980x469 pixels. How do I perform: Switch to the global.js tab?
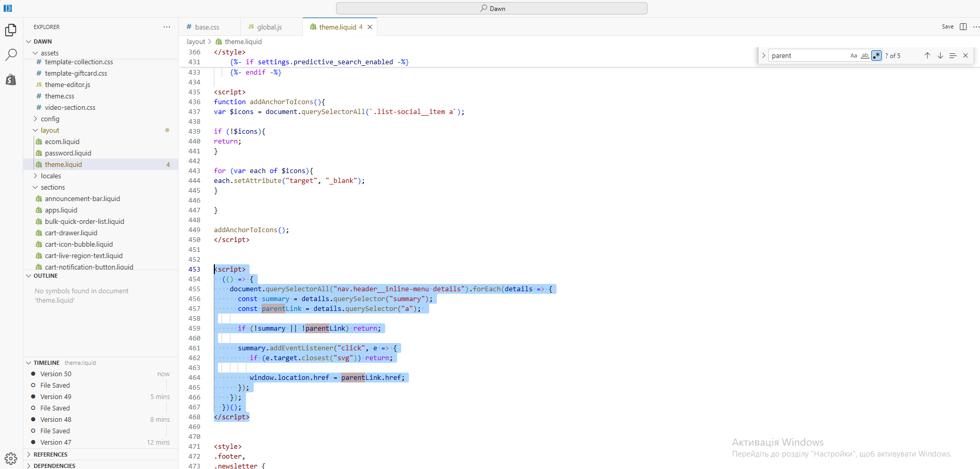click(269, 27)
